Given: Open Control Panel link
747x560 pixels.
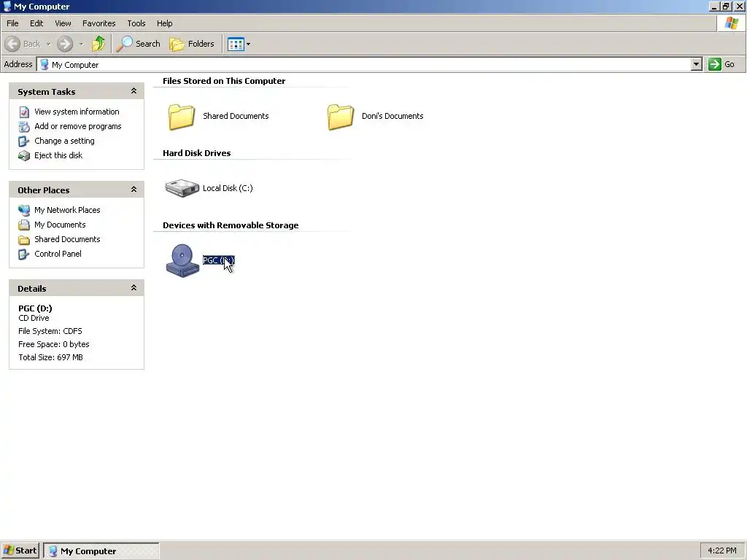Looking at the screenshot, I should 58,254.
